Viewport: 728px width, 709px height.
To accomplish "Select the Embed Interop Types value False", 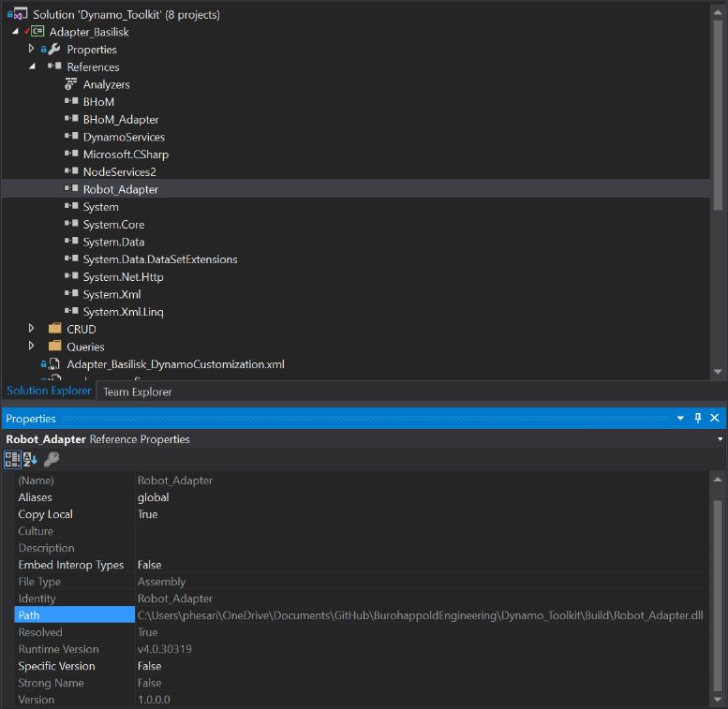I will pos(149,565).
